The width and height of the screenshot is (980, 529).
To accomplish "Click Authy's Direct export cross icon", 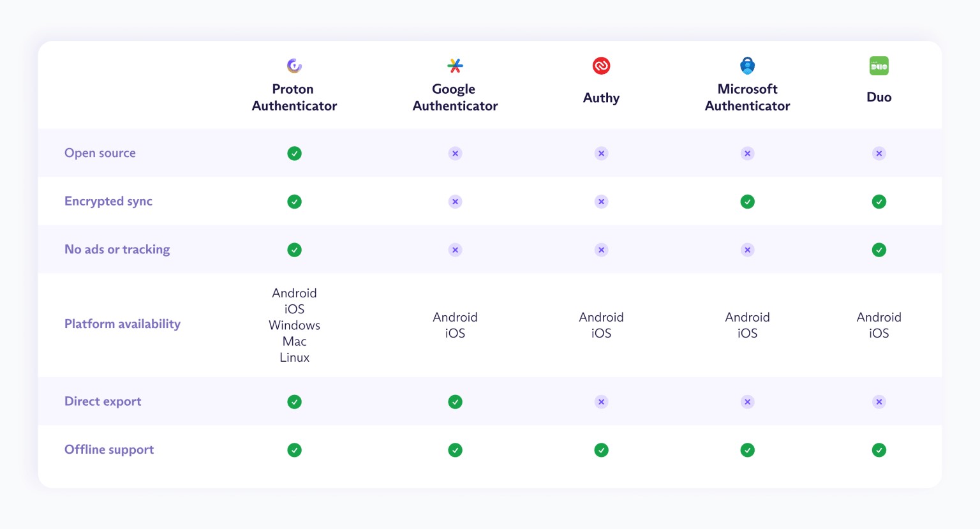I will pos(601,402).
